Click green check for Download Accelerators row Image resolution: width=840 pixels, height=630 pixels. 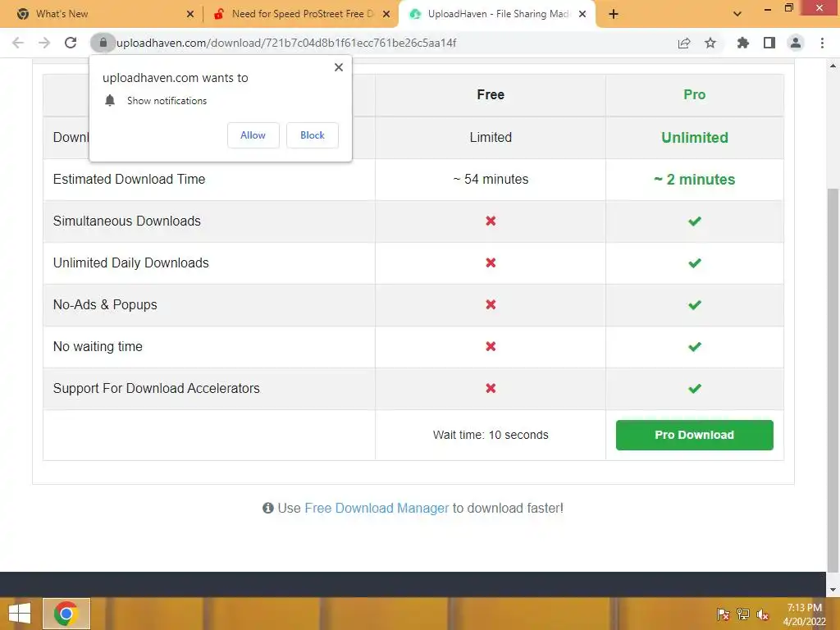click(x=695, y=388)
